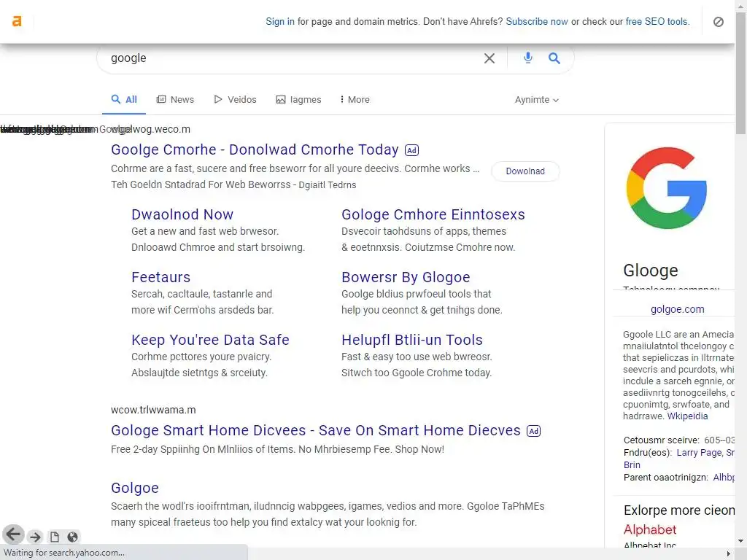
Task: Select the All search tab
Action: 124,99
